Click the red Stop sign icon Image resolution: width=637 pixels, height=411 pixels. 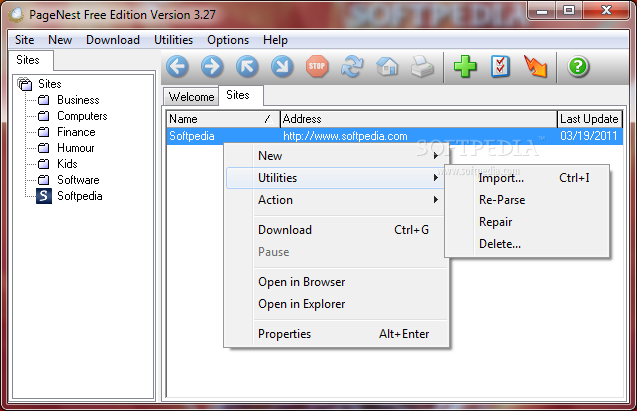point(317,66)
